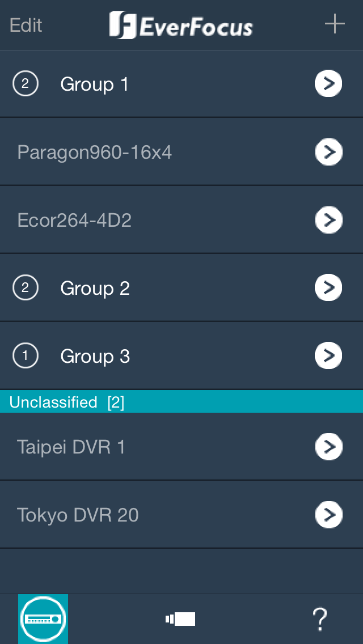Select the Tokyo DVR 20 device name
This screenshot has width=363, height=644.
(x=78, y=515)
